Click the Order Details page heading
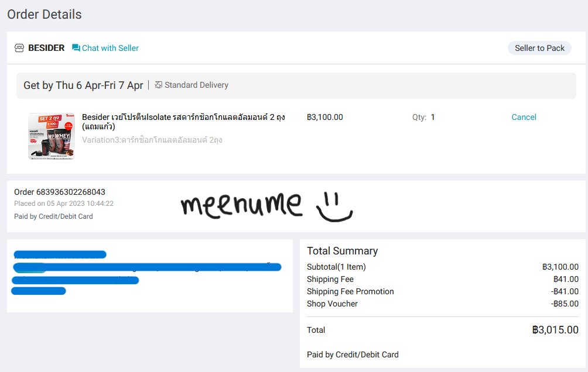Viewport: 588px width, 372px height. tap(45, 14)
